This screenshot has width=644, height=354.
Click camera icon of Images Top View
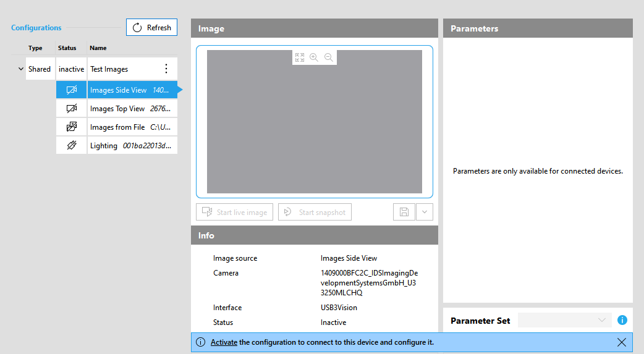coord(72,109)
